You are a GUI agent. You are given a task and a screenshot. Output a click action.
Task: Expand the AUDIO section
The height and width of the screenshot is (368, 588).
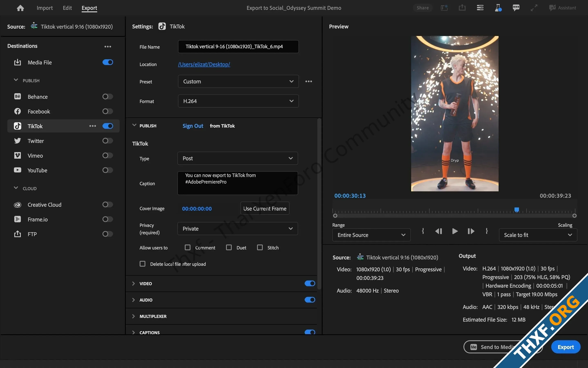click(133, 300)
